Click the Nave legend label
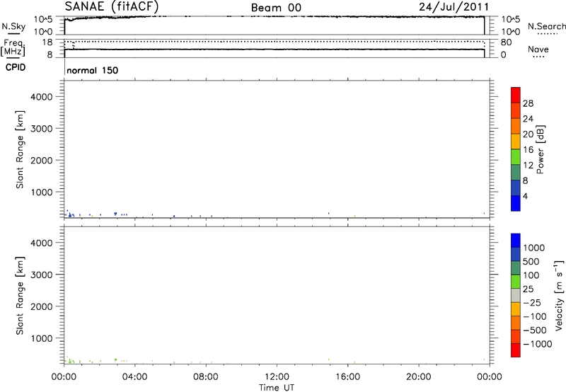Viewport: 566px width, 392px height. click(538, 50)
